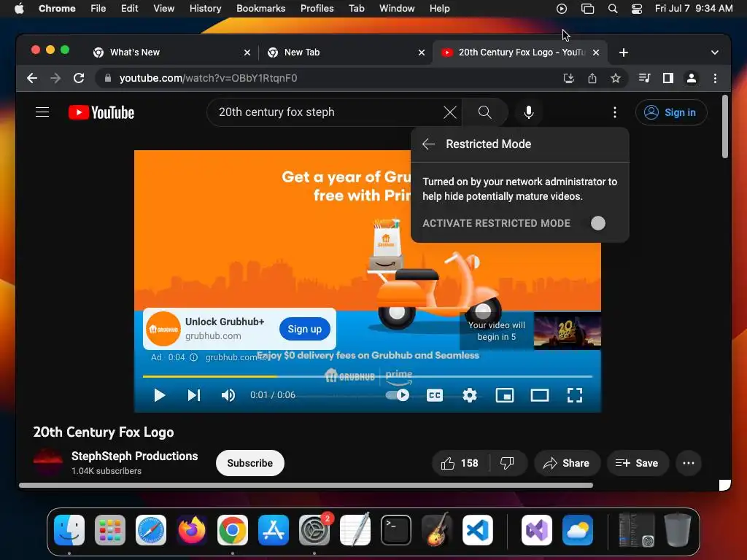Open grubhub.com link beside Ad 0:04
The height and width of the screenshot is (560, 747).
click(236, 357)
